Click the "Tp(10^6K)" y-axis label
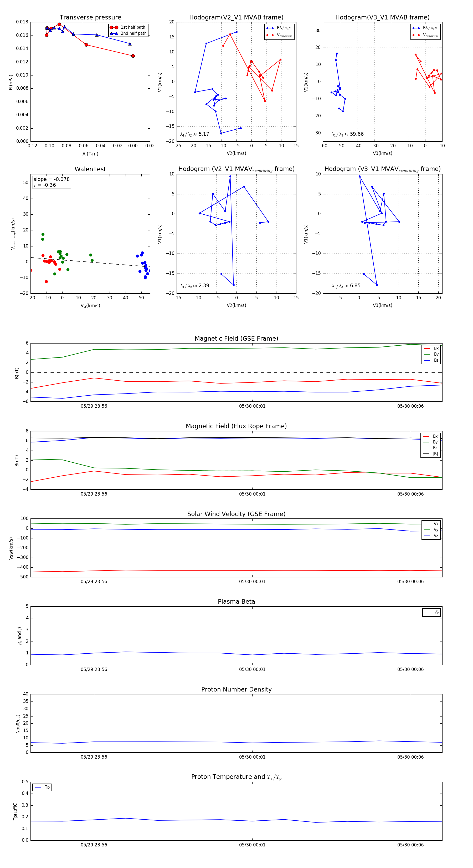473x868 pixels. point(15,811)
